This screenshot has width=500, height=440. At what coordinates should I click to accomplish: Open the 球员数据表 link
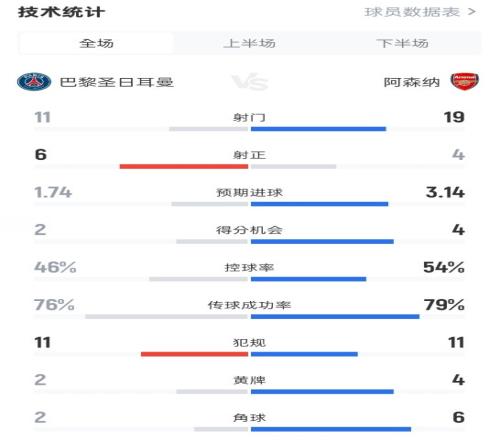(x=412, y=12)
